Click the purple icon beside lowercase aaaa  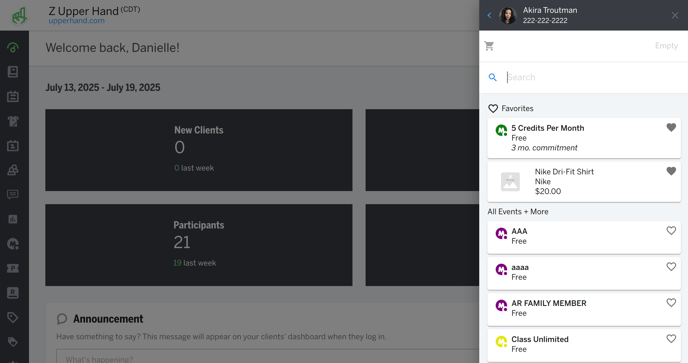pyautogui.click(x=501, y=270)
